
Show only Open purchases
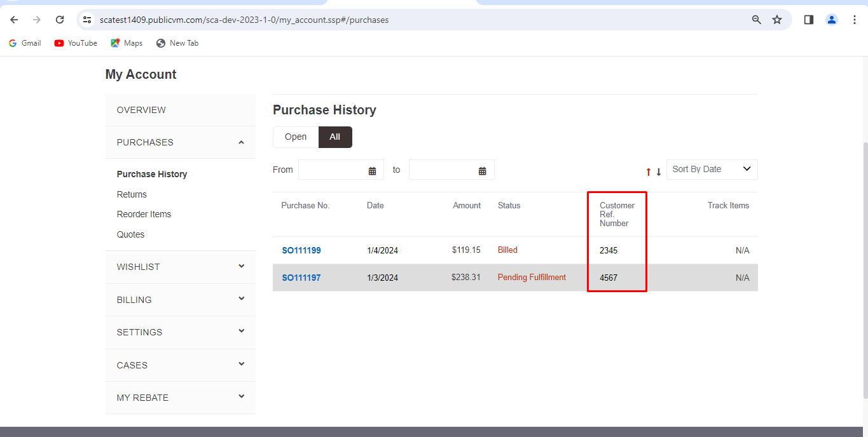[x=296, y=137]
